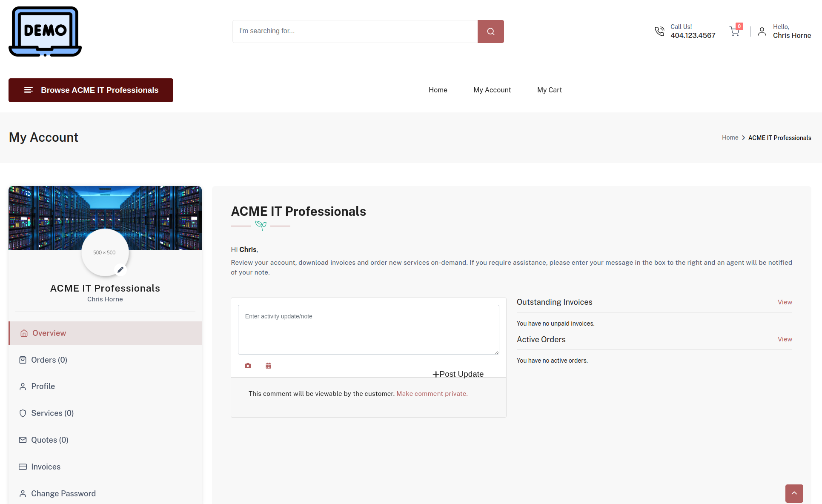Attach a photo with the camera icon
Image resolution: width=822 pixels, height=504 pixels.
click(248, 366)
